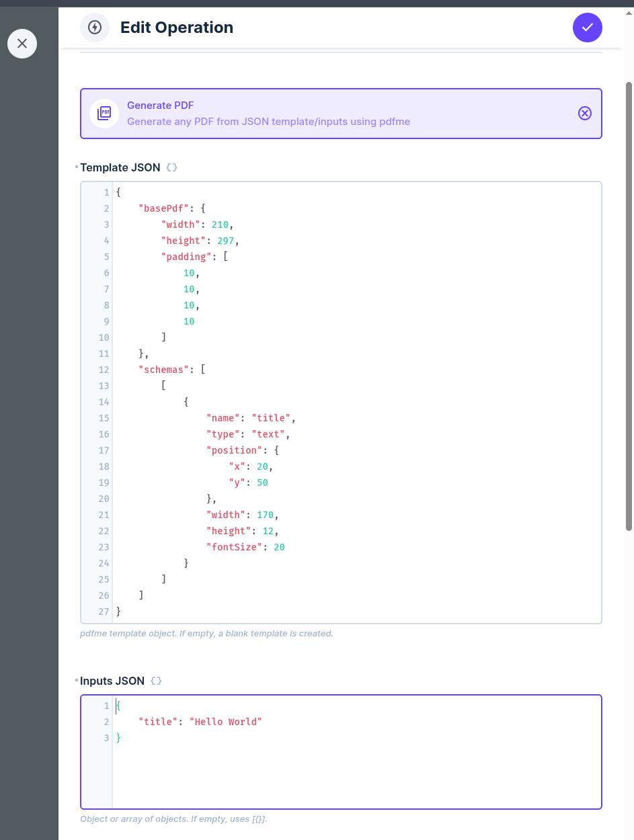Click the "fontSize" value 20
The width and height of the screenshot is (634, 840).
[x=279, y=547]
